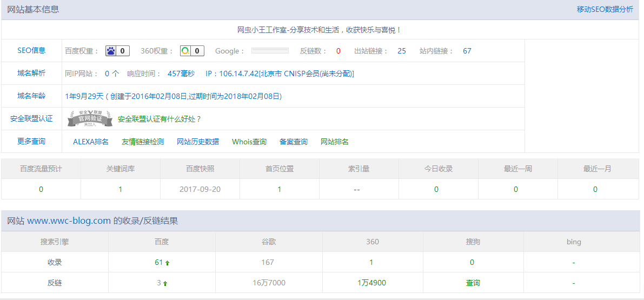
Task: Click the Baidu snapshot date 2017-09-20
Action: (200, 189)
